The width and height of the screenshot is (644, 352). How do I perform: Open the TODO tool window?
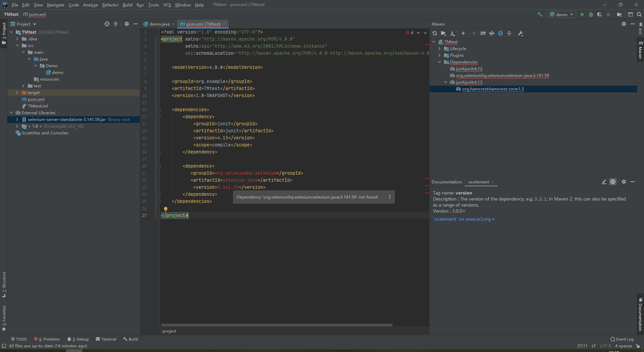pos(19,339)
